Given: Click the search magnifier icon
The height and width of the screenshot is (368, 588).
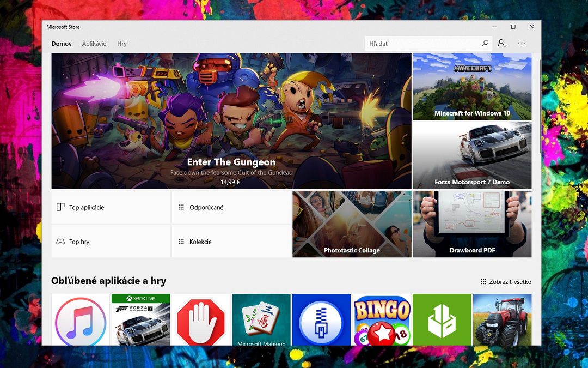Looking at the screenshot, I should coord(485,43).
